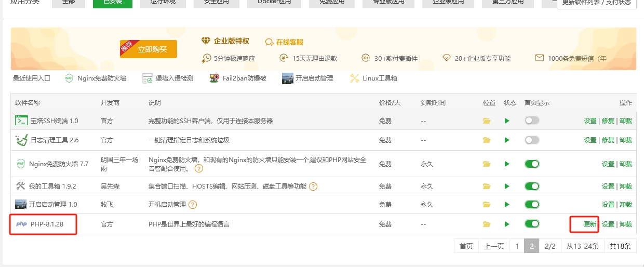
Task: Open the 宝塔SSH终端 terminal icon
Action: (x=21, y=121)
